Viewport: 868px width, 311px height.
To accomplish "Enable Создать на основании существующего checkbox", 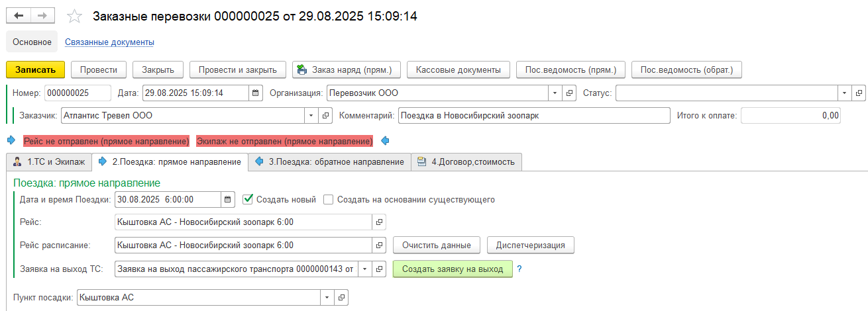I will (329, 199).
